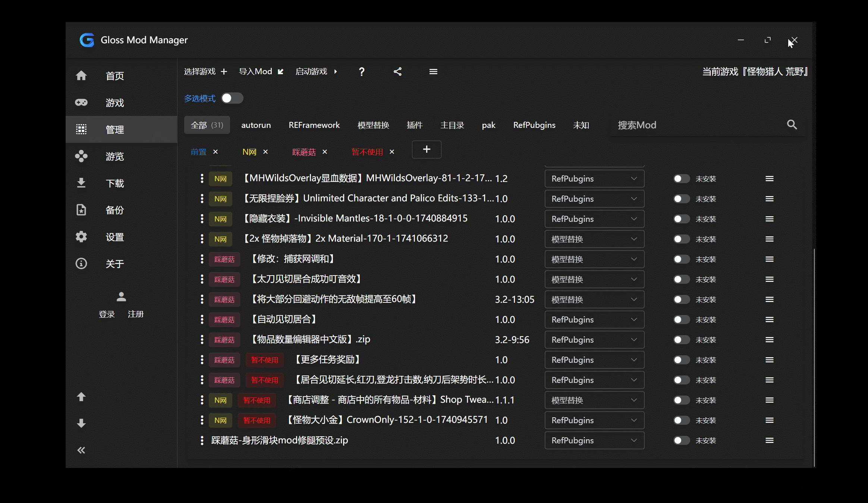Open the 游览 browse icon
Viewport: 868px width, 503px height.
pos(81,156)
